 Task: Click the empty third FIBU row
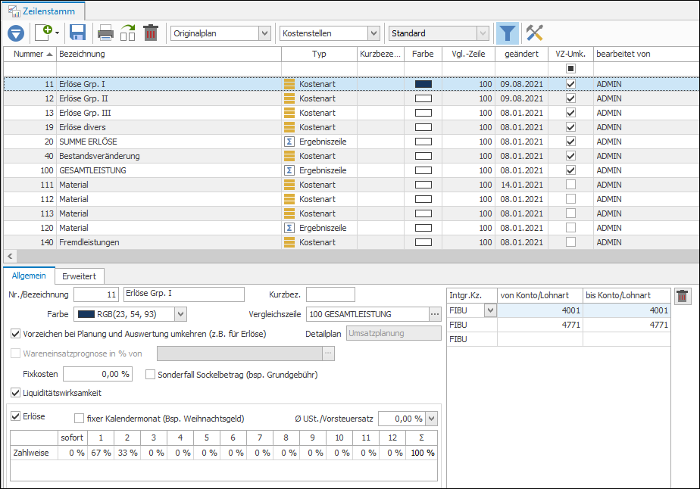(558, 339)
